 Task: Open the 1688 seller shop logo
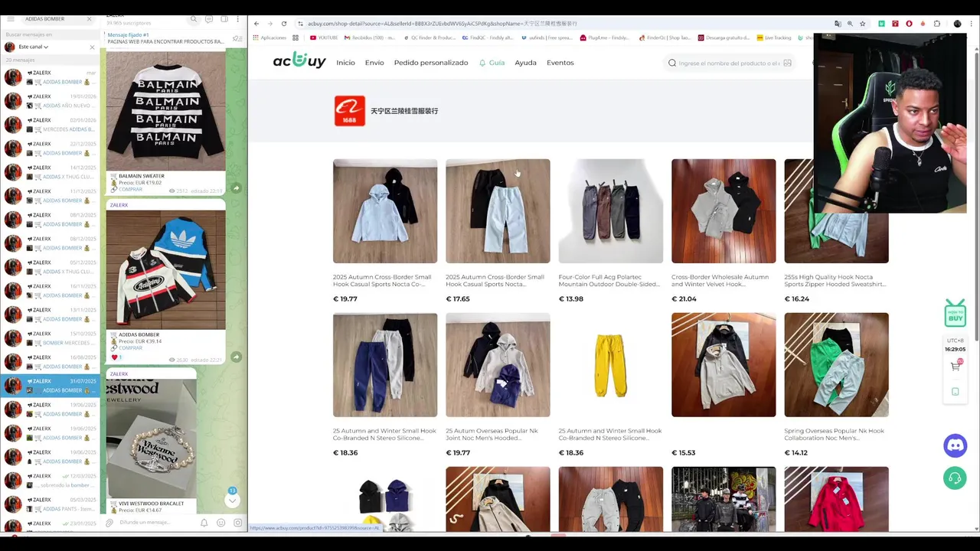[350, 111]
